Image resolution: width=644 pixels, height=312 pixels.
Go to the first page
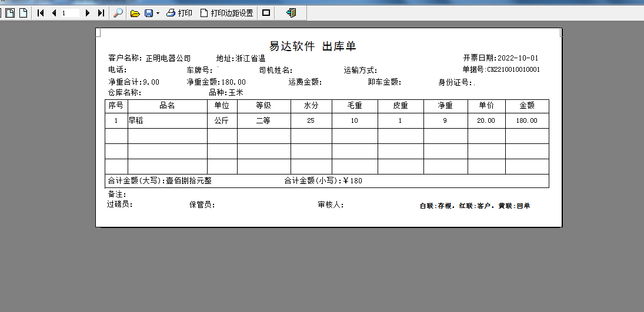40,13
